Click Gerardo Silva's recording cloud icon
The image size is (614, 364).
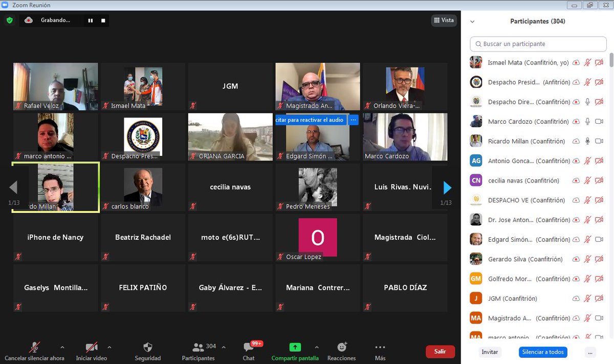tap(576, 259)
